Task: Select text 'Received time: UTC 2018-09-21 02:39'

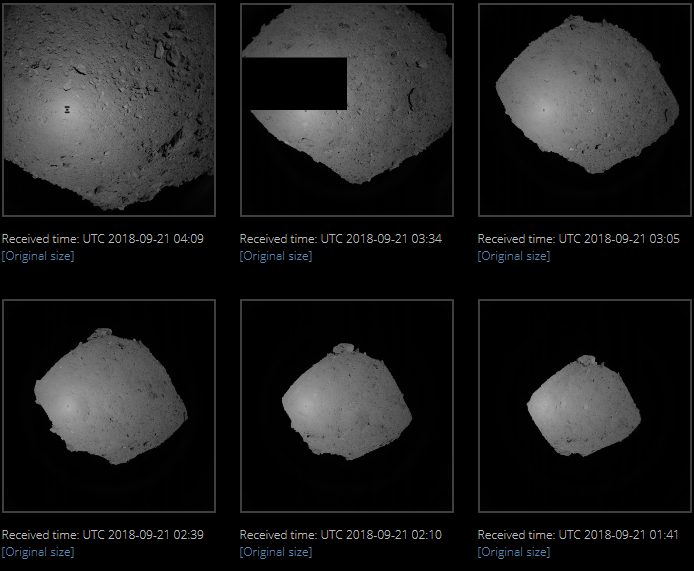Action: (103, 535)
